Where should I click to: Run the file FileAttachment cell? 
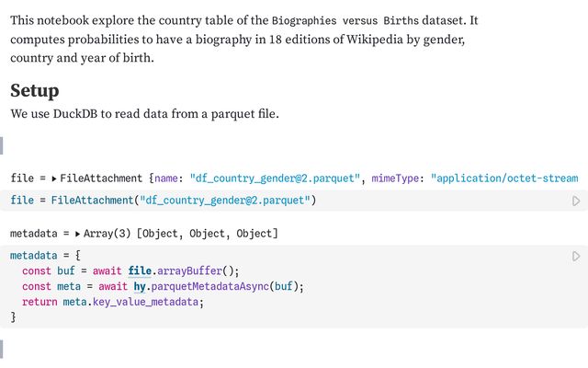576,201
